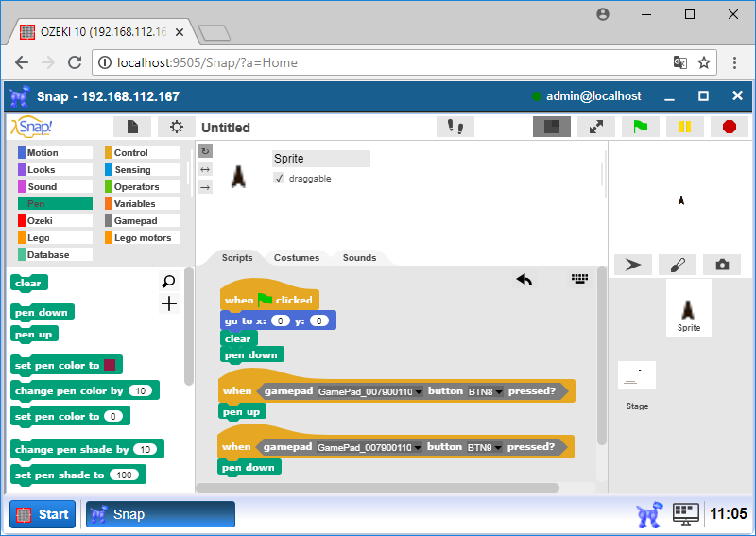The height and width of the screenshot is (536, 756).
Task: Click the palette 'clear' block
Action: click(x=28, y=284)
